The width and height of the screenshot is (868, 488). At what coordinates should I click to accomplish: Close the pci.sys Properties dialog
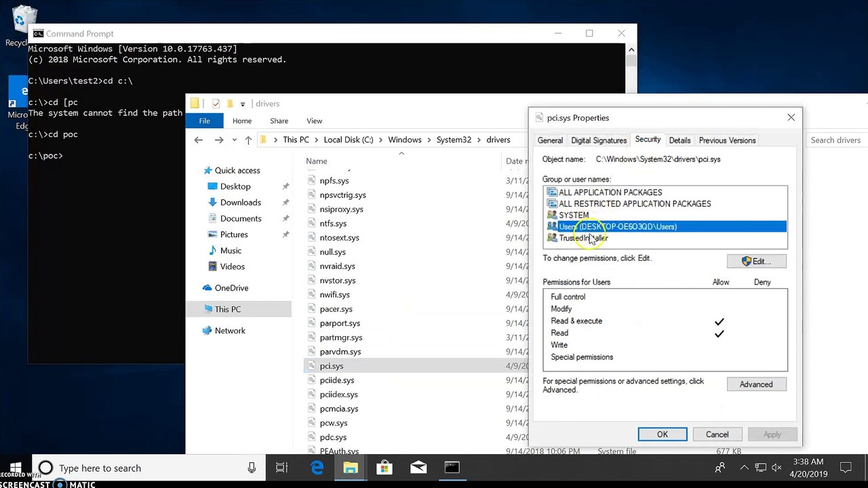[x=791, y=117]
